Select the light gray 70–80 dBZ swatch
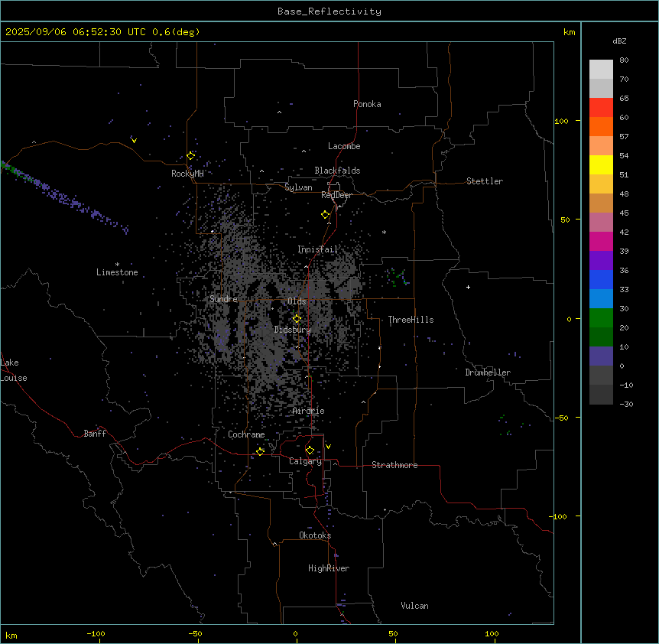 (601, 69)
